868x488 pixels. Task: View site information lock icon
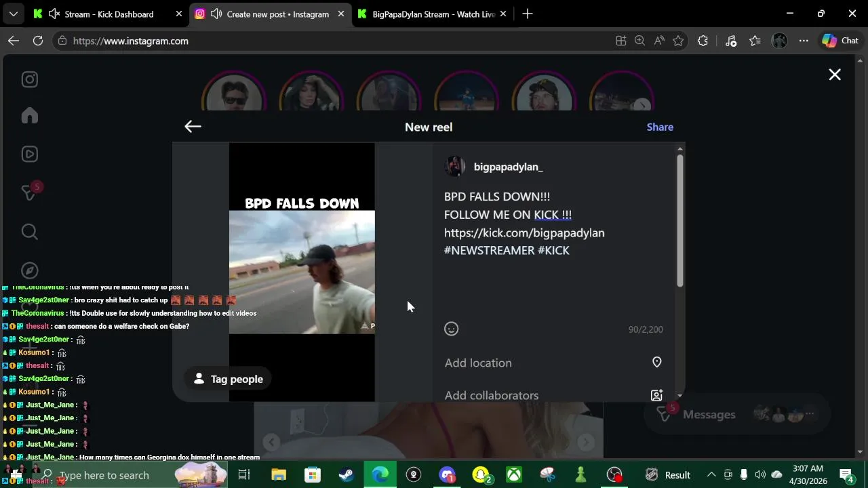coord(62,41)
